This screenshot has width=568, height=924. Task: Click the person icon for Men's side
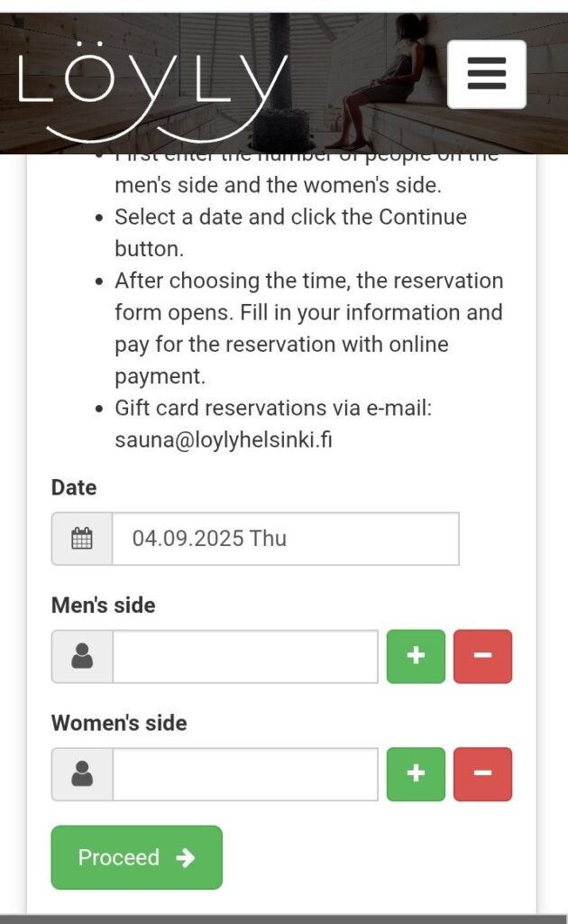82,656
